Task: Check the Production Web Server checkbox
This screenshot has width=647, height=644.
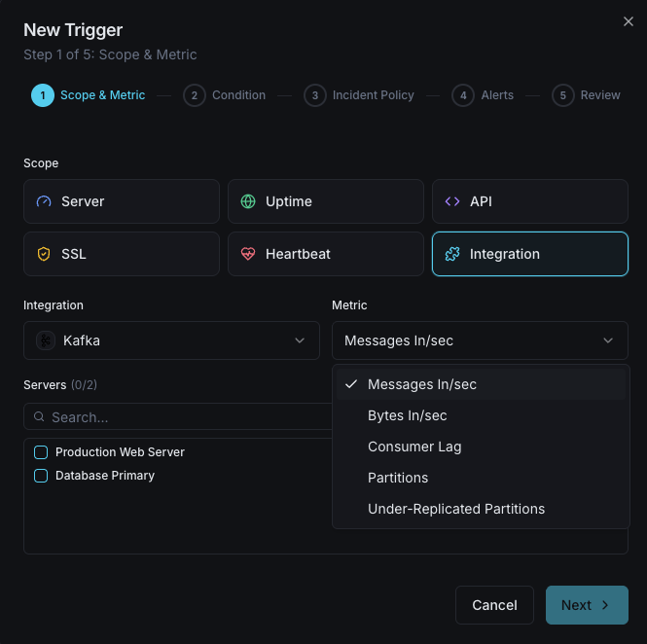Action: point(41,452)
